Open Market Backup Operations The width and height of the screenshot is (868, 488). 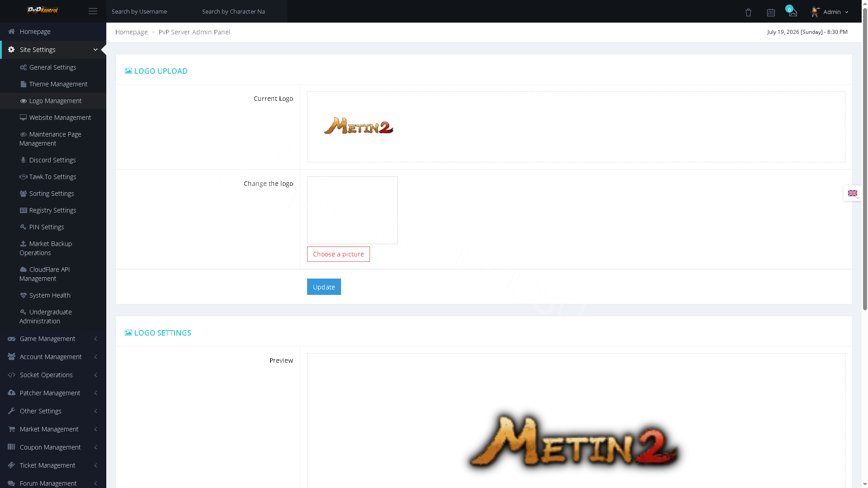pyautogui.click(x=53, y=248)
